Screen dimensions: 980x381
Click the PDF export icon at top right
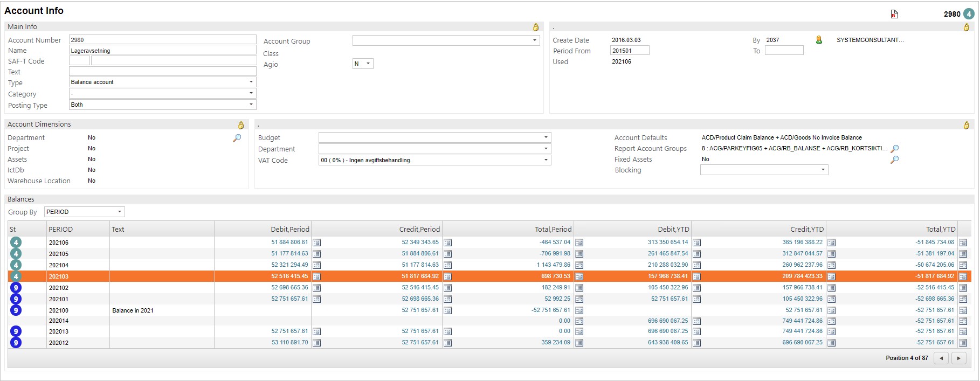click(894, 14)
